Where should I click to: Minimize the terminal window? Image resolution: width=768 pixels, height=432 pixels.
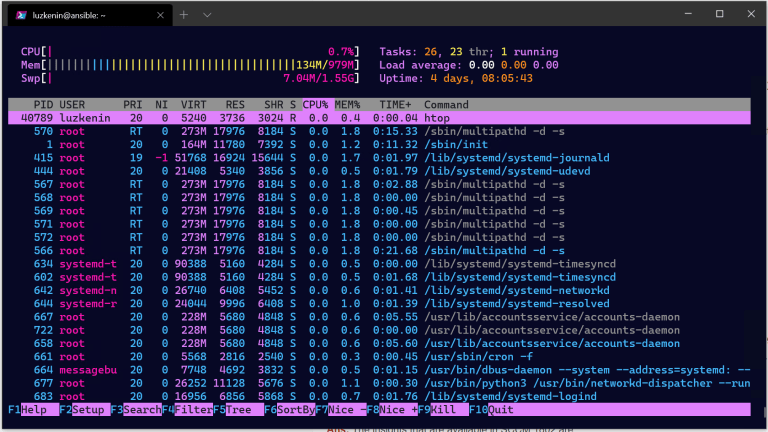[x=688, y=14]
